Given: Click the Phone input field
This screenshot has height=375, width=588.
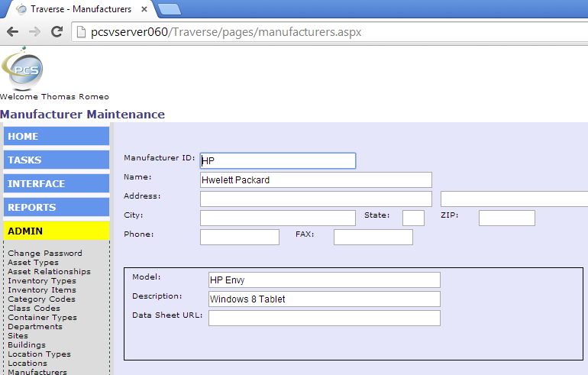Looking at the screenshot, I should (240, 237).
